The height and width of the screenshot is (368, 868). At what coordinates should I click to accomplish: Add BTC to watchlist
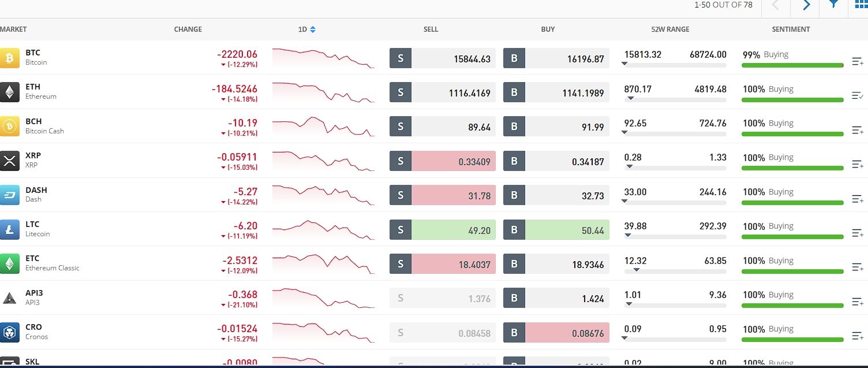click(858, 61)
